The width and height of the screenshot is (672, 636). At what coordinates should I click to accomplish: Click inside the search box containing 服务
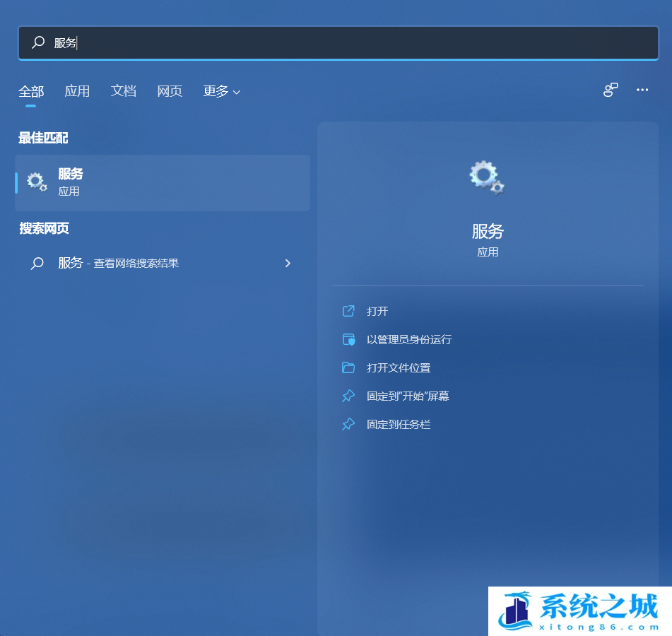tap(353, 43)
